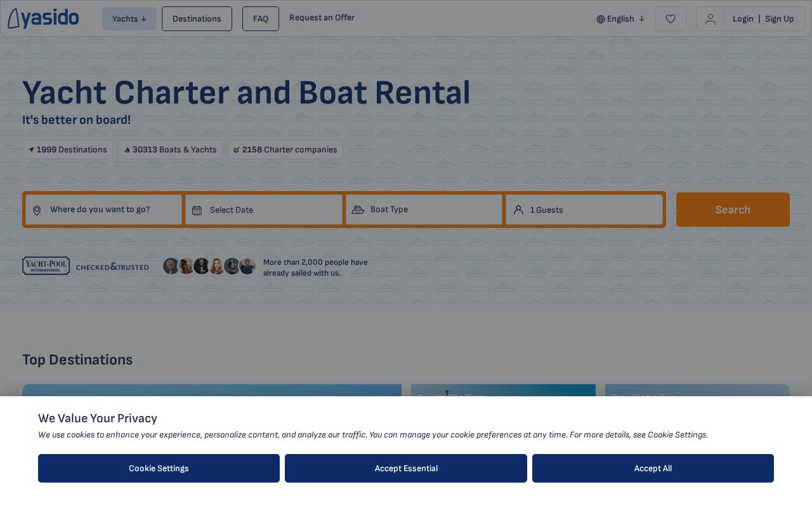The image size is (812, 508).
Task: Click 'We Value Your Privacy' heading
Action: (98, 418)
